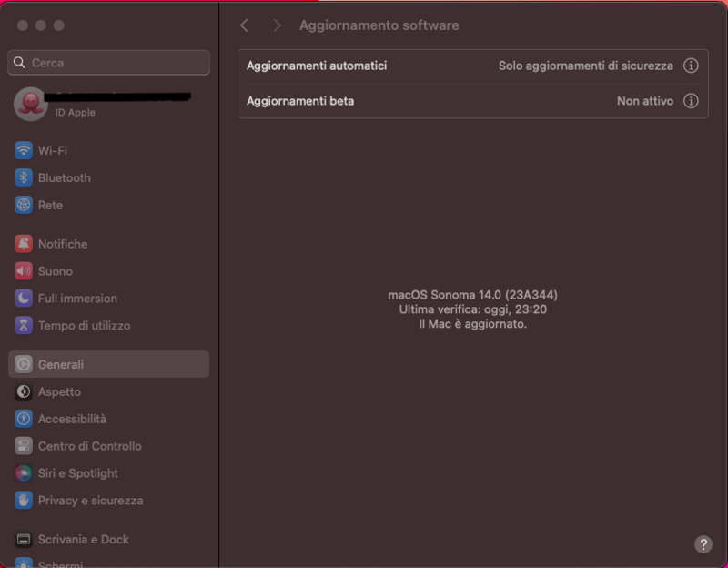Screen dimensions: 728x568
Task: Click the Rete globe icon
Action: coord(24,205)
